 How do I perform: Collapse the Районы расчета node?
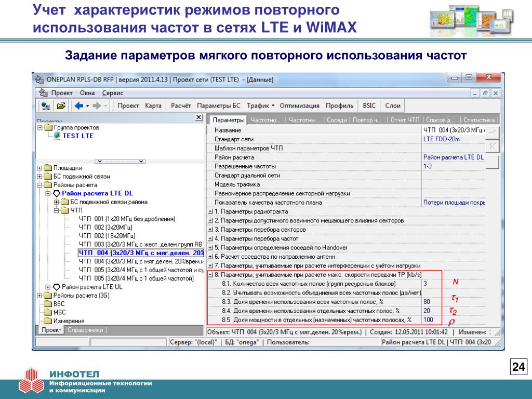[x=39, y=185]
